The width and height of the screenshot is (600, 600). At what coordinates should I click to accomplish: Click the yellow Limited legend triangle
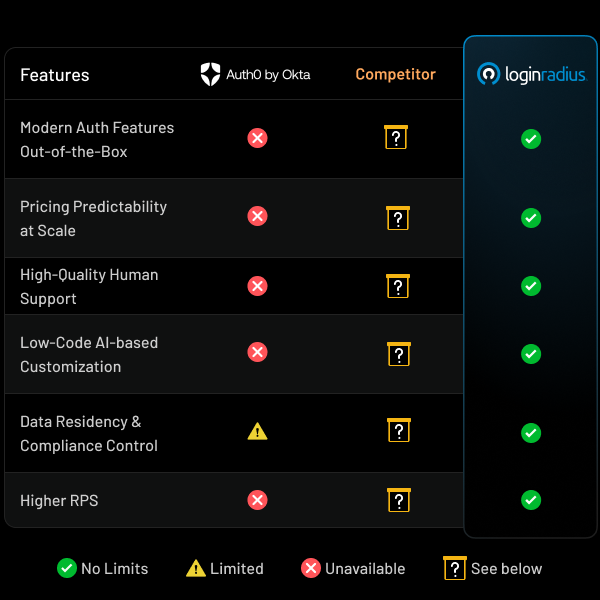point(196,568)
